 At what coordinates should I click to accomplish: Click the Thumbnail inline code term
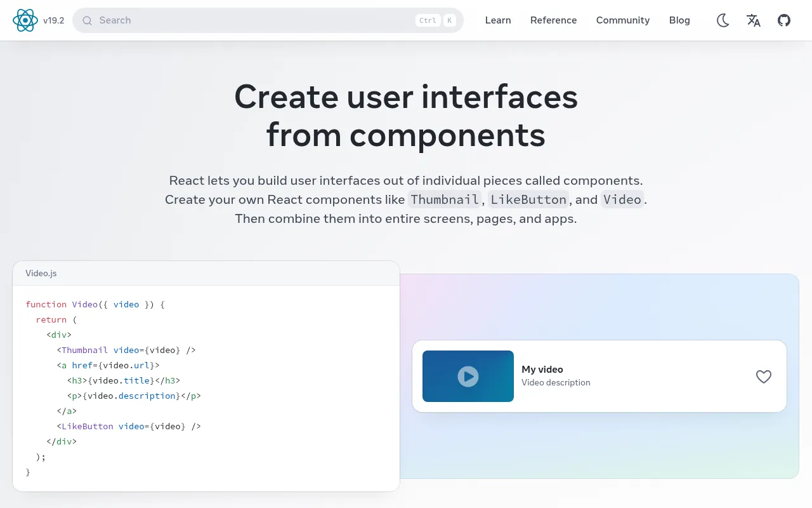[x=445, y=199]
